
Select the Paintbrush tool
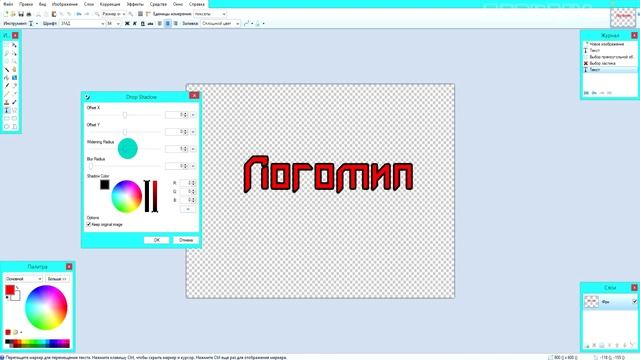pos(7,85)
